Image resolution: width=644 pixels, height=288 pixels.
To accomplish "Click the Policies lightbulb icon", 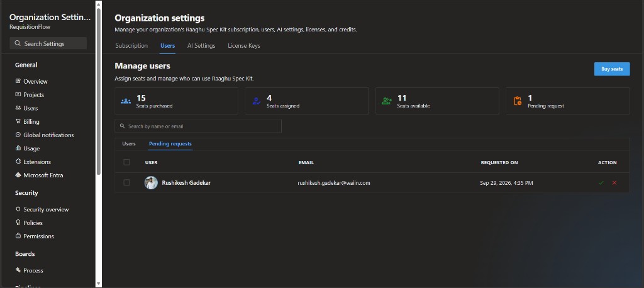I will coord(18,223).
